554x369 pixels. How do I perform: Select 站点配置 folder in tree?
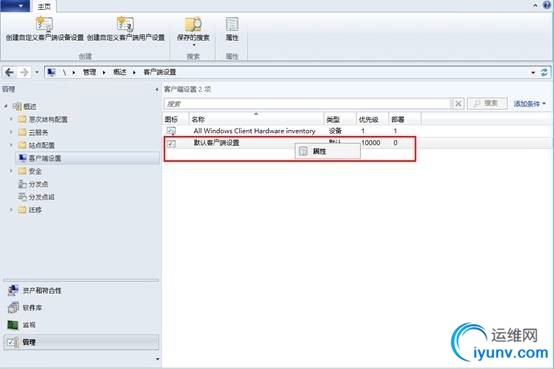[x=41, y=145]
